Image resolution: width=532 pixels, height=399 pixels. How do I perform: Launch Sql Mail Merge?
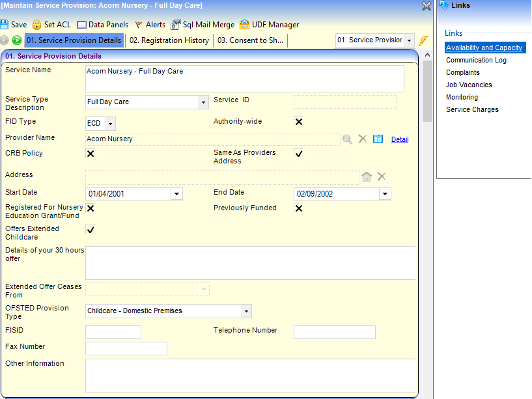(176, 25)
